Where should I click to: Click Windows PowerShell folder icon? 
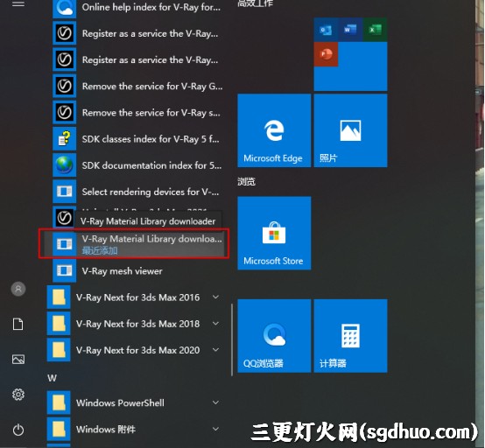point(59,402)
